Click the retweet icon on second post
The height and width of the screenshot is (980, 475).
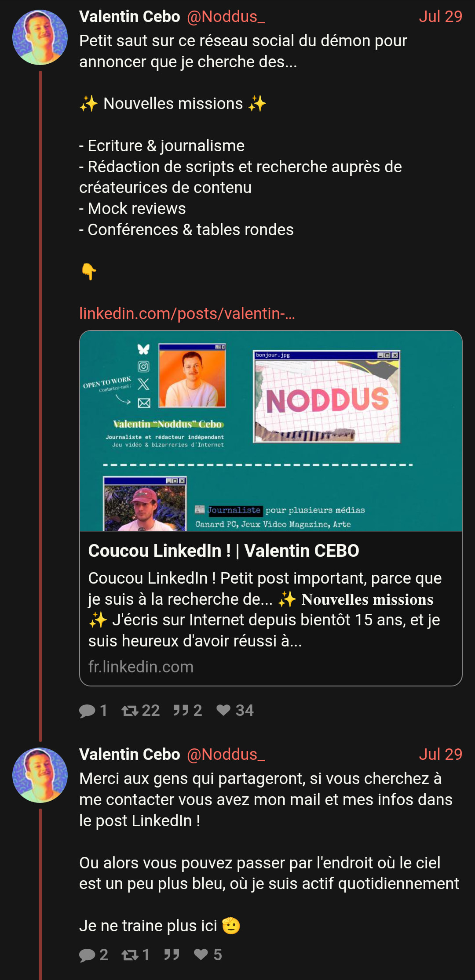coord(130,955)
